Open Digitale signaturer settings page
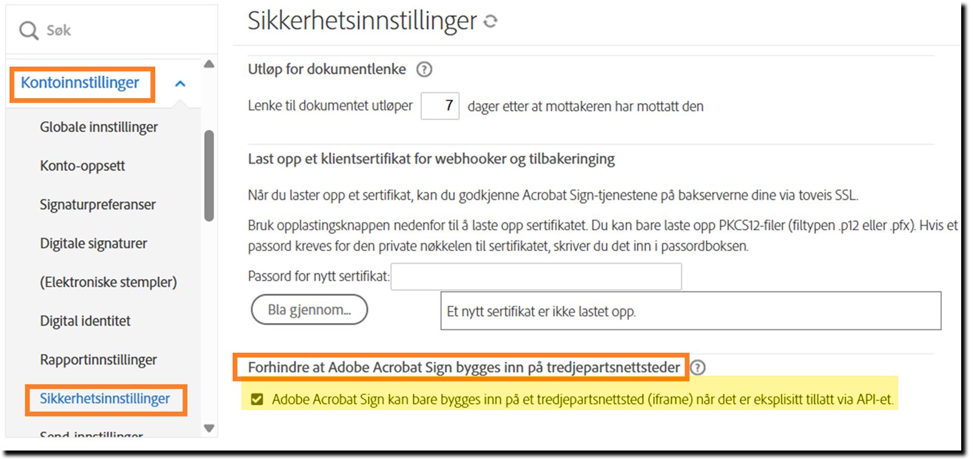Viewport: 980px width, 459px height. point(93,244)
